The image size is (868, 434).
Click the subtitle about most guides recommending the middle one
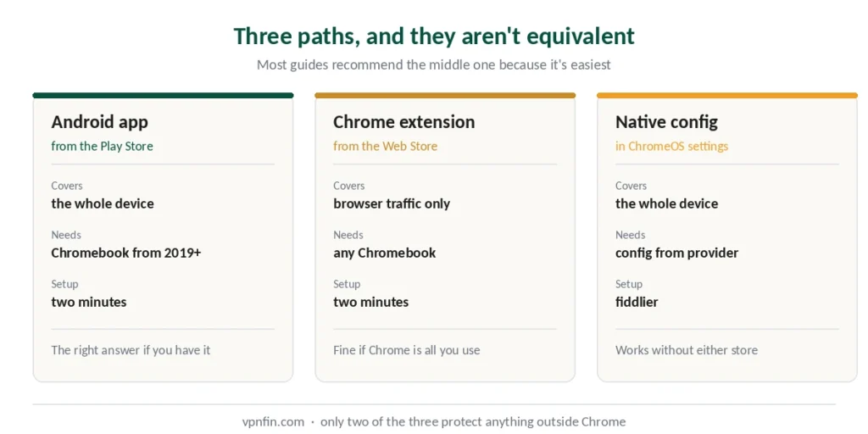tap(434, 64)
